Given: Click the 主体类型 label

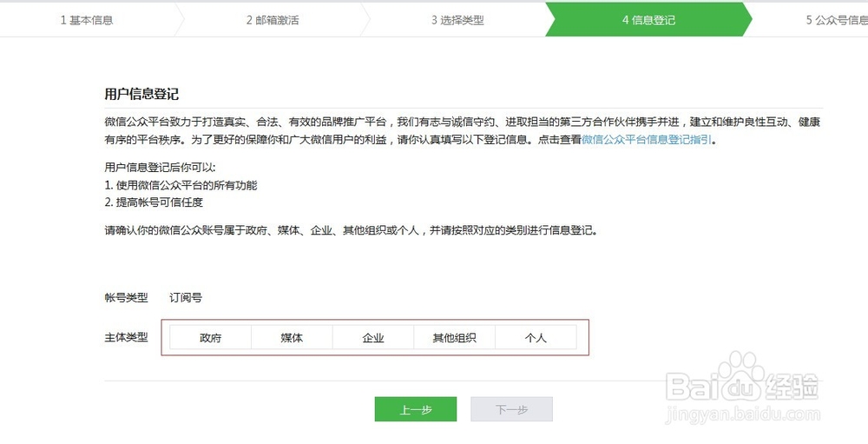Looking at the screenshot, I should pyautogui.click(x=126, y=337).
